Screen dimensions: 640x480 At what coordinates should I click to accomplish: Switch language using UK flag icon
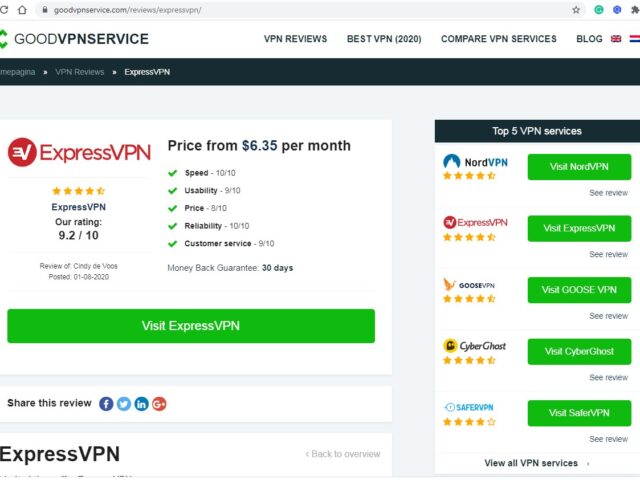616,39
